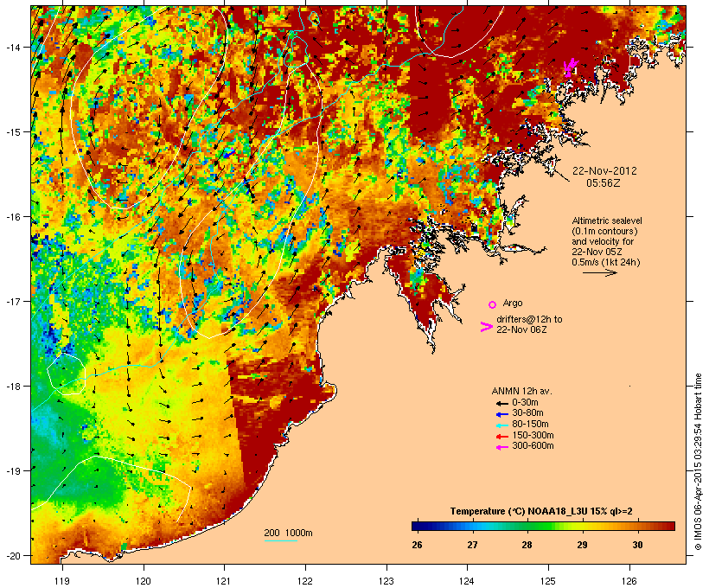This screenshot has height=588, width=709.
Task: Click the IMOS copyright timestamp text
Action: [698, 462]
